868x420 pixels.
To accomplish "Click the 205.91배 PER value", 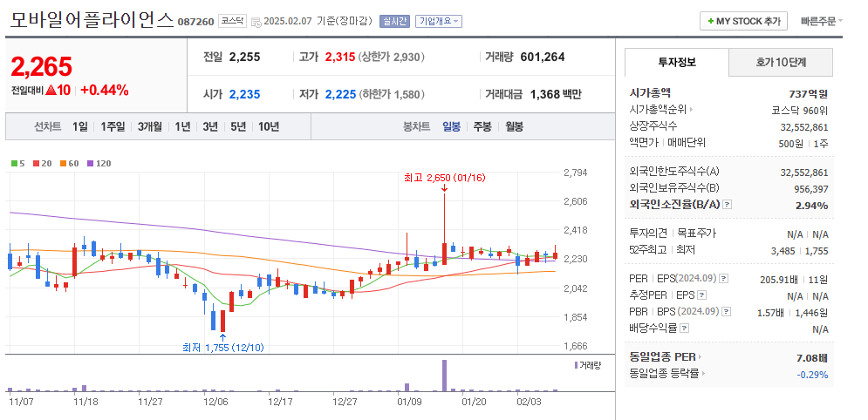I will [778, 279].
